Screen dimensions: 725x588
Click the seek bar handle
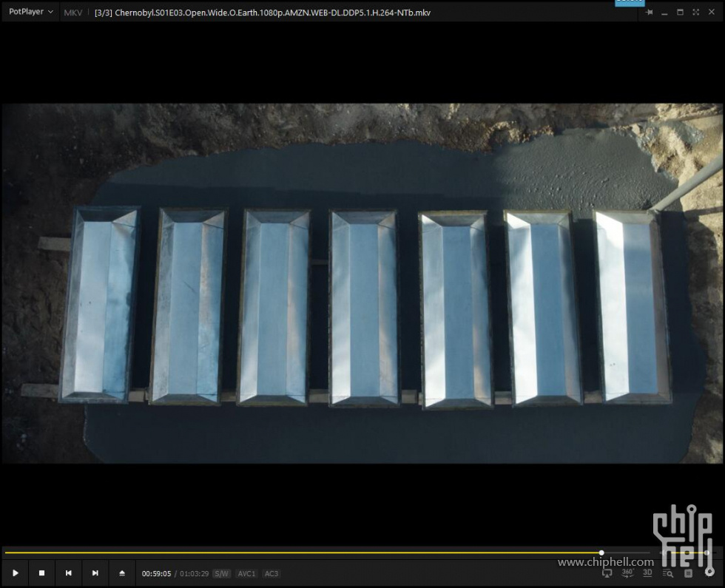point(601,552)
